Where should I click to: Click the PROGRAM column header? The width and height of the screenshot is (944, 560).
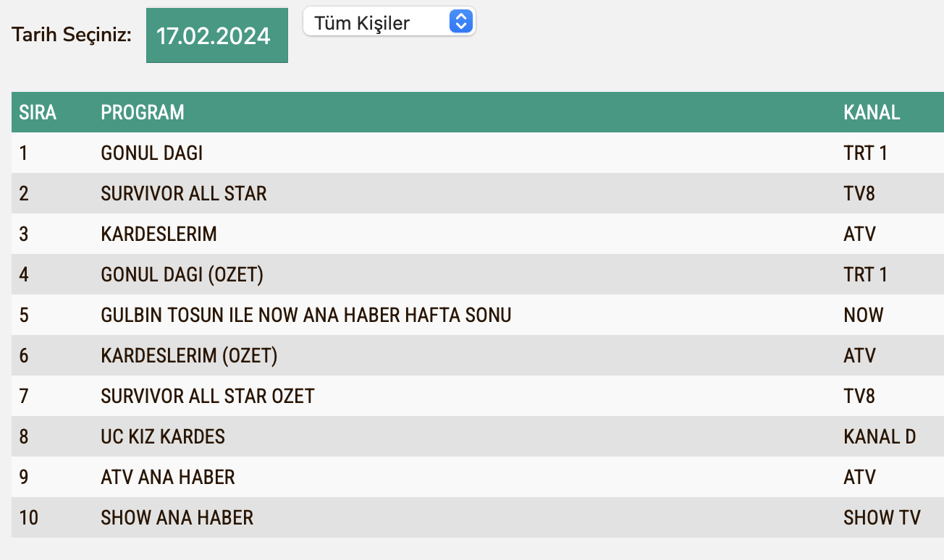[143, 112]
